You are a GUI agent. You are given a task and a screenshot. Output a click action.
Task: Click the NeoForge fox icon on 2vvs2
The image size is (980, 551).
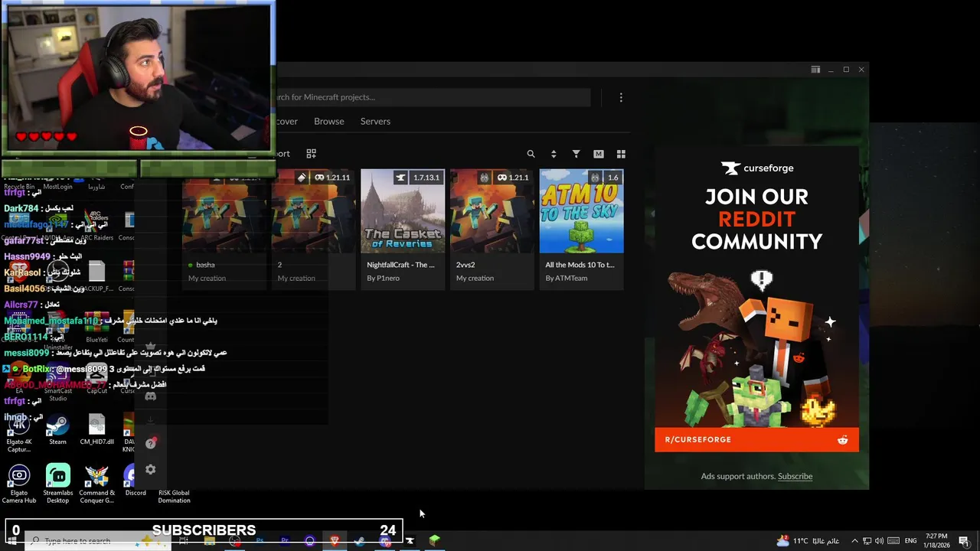(484, 178)
